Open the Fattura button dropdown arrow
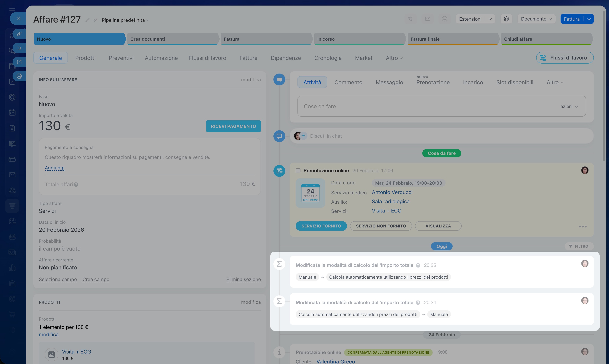Viewport: 609px width, 364px height. point(589,19)
